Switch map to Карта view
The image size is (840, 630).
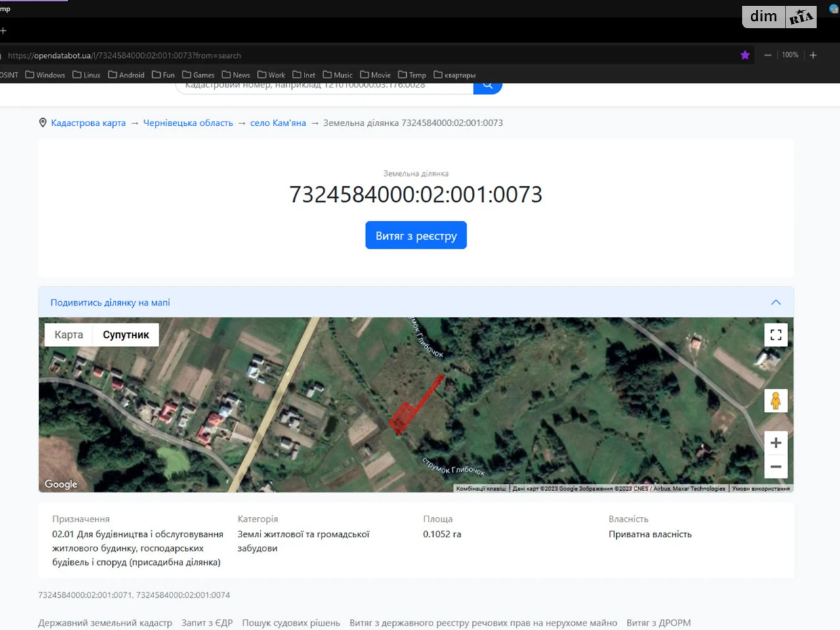(x=69, y=335)
